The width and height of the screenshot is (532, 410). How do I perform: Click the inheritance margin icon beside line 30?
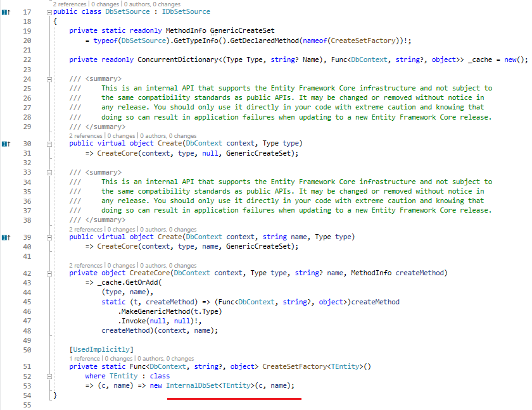[6, 144]
